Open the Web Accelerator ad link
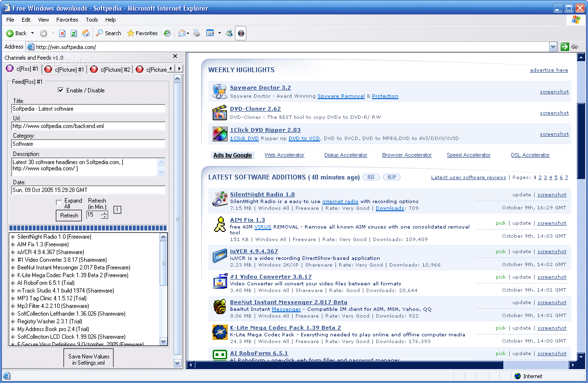This screenshot has width=588, height=383. [284, 155]
